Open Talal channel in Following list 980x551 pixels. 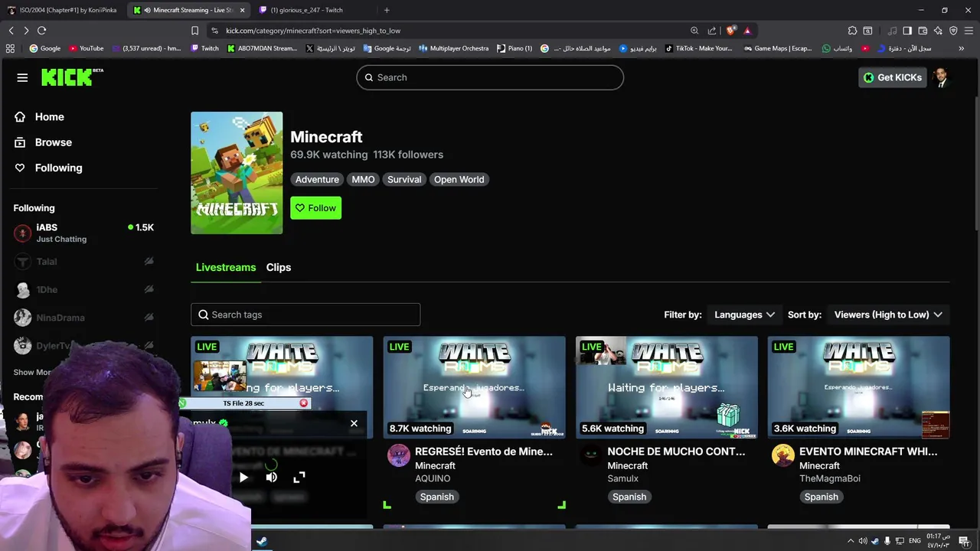[83, 262]
